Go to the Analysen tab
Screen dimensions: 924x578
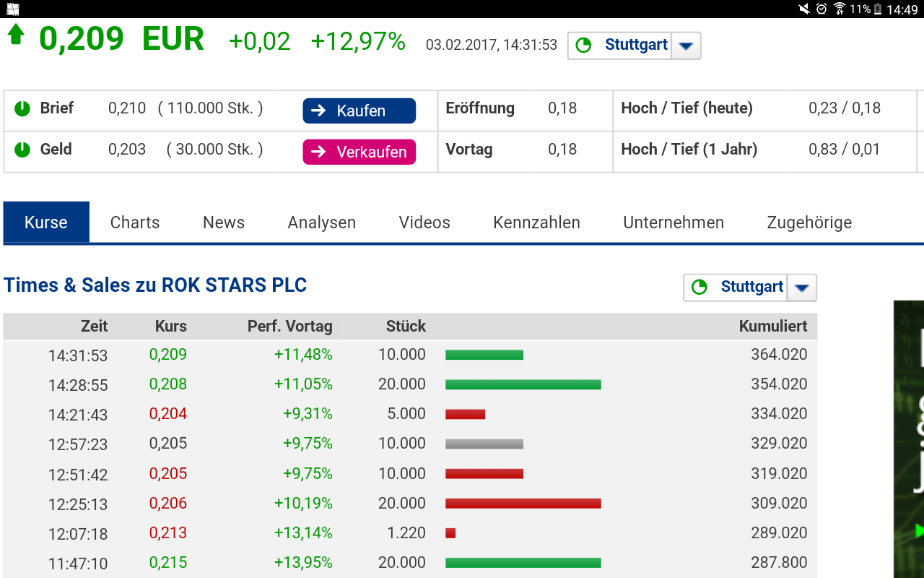[x=322, y=223]
